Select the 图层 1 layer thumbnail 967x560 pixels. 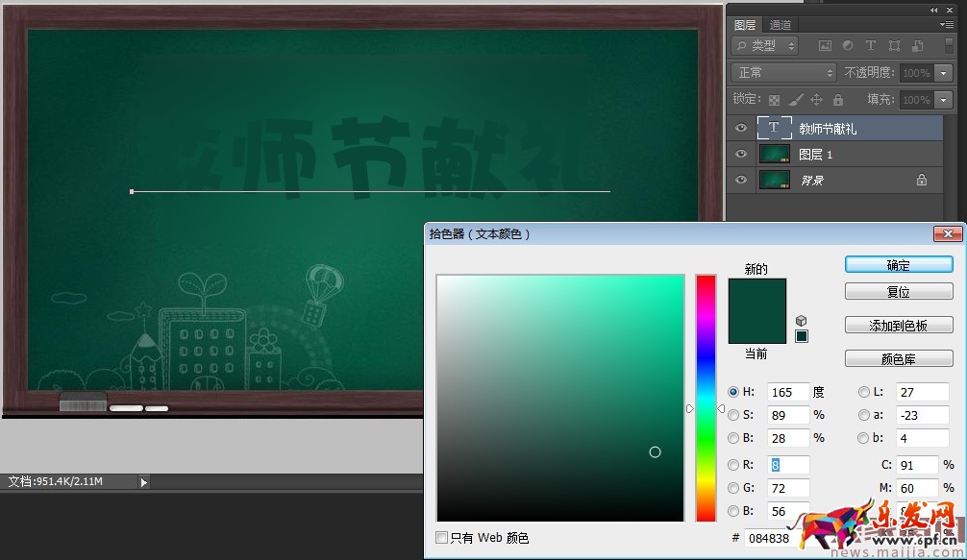775,154
